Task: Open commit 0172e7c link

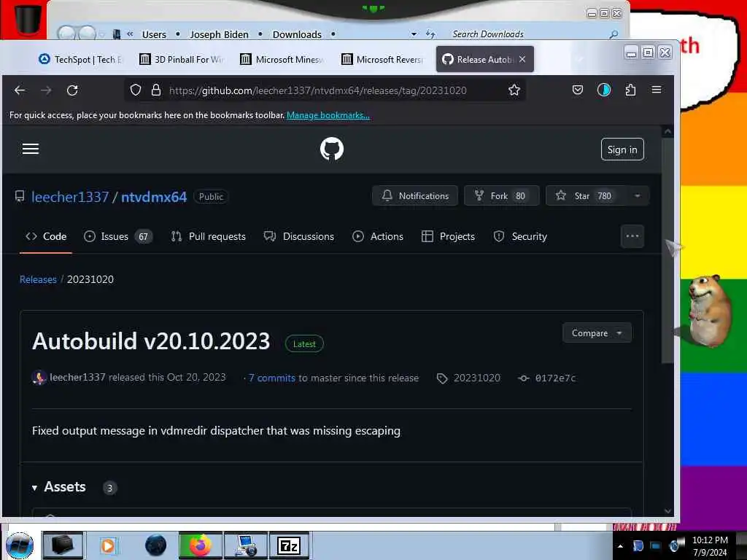Action: (x=547, y=378)
